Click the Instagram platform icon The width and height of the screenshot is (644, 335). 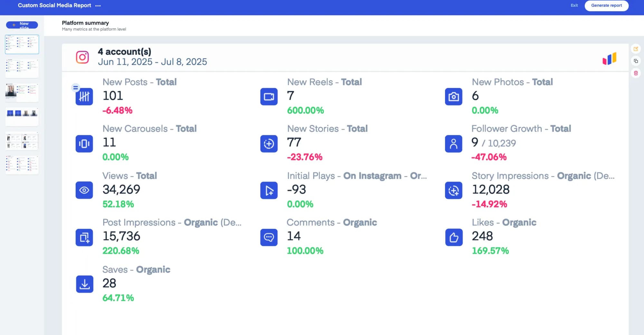coord(83,57)
